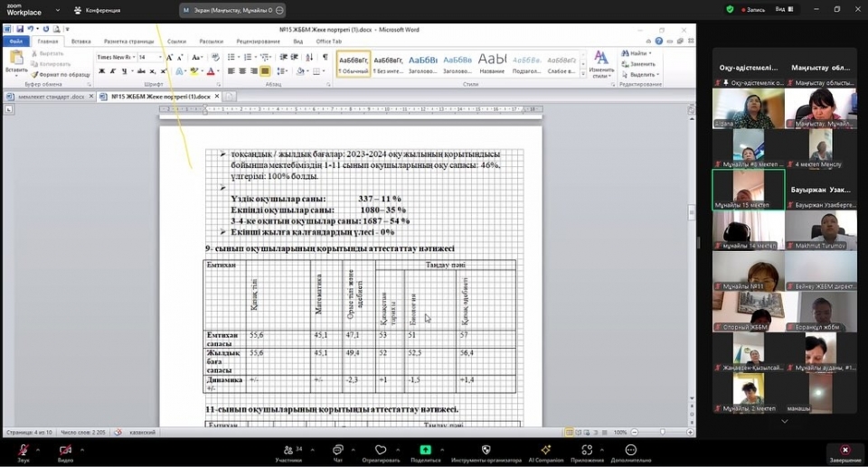
Task: Expand more participant videos chevron
Action: (x=785, y=421)
